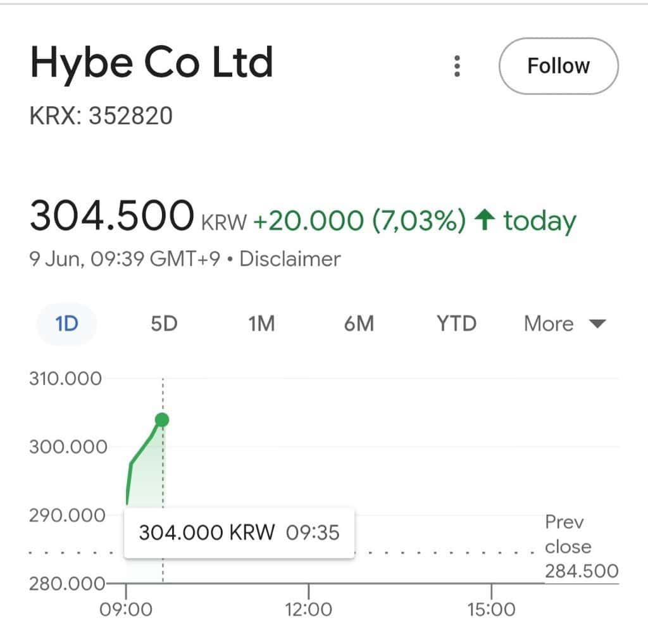This screenshot has width=648, height=644.
Task: Open the three-dot options menu
Action: (457, 66)
